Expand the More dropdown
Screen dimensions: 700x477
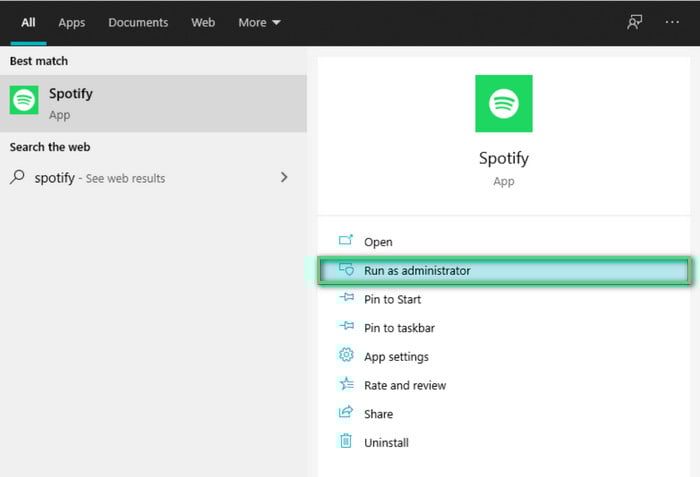tap(259, 23)
